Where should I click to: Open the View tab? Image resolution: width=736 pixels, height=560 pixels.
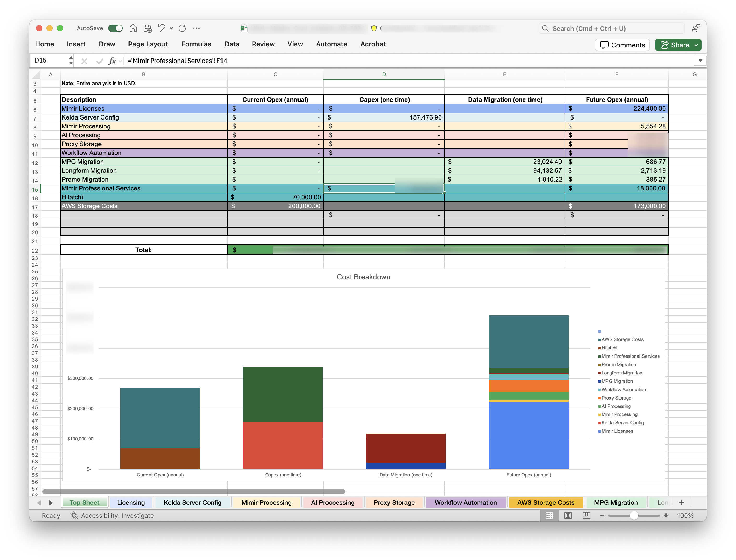(x=295, y=44)
